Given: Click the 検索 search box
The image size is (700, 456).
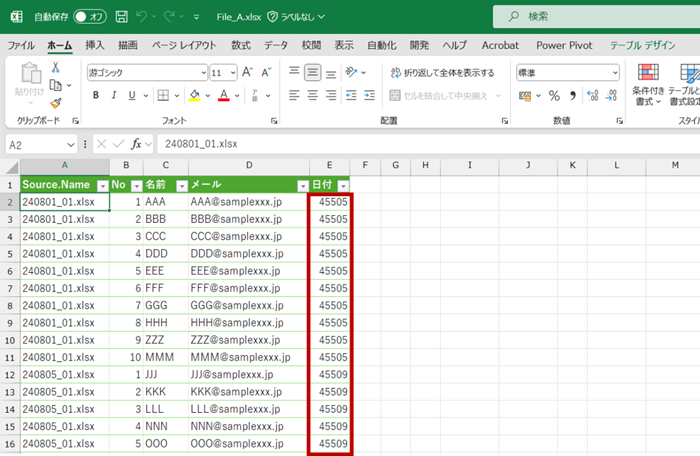Looking at the screenshot, I should [590, 16].
